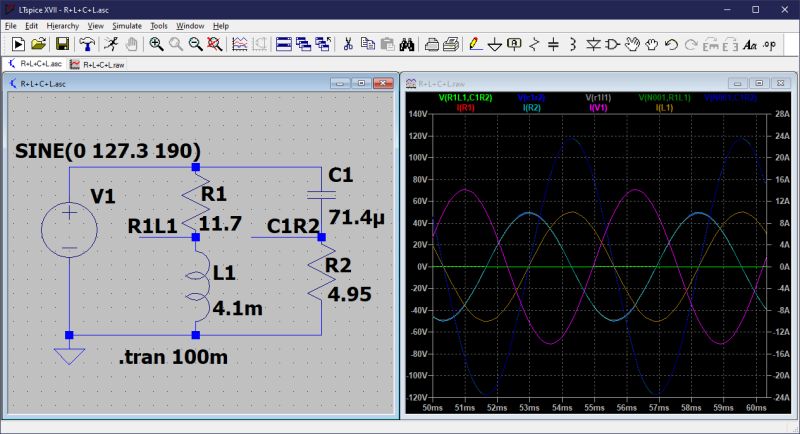This screenshot has height=434, width=800.
Task: Click the I(L1) trace label
Action: 664,108
